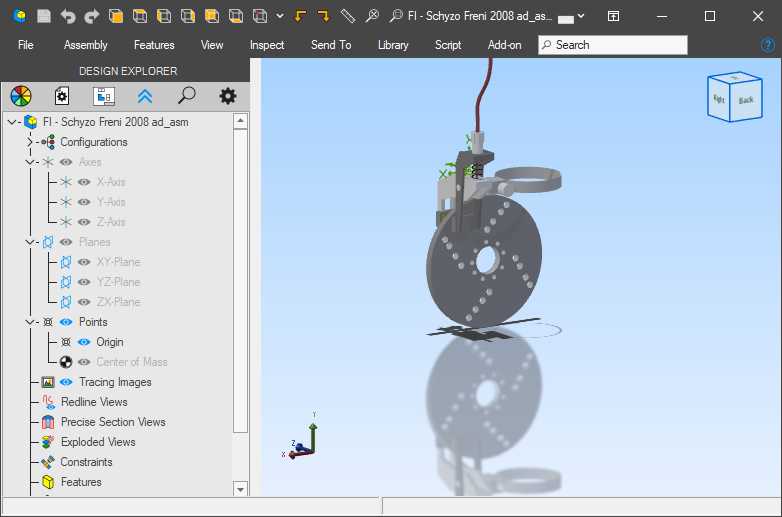Open Design Explorer search magnifier
Screen dimensions: 782x517
[186, 96]
